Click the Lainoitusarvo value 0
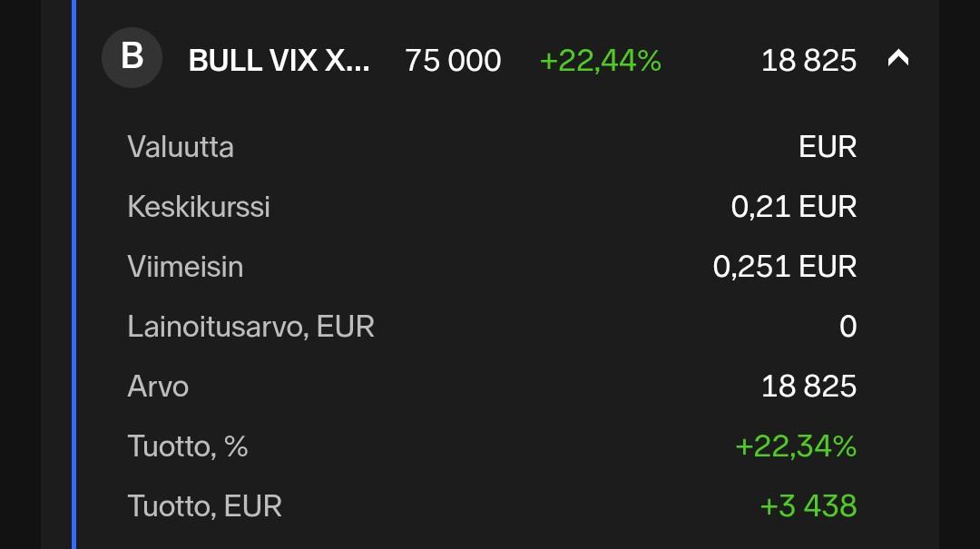The width and height of the screenshot is (980, 549). [848, 327]
